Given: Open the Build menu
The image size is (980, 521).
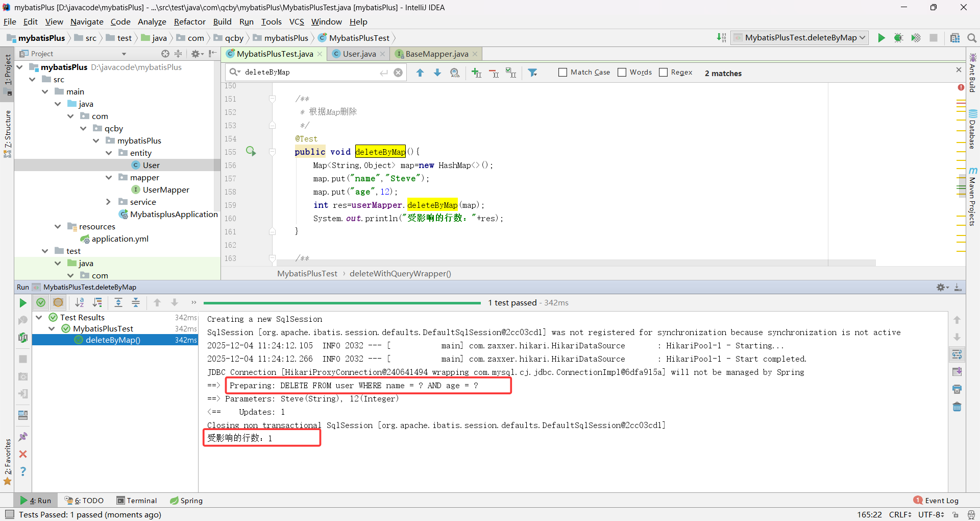Looking at the screenshot, I should click(222, 21).
